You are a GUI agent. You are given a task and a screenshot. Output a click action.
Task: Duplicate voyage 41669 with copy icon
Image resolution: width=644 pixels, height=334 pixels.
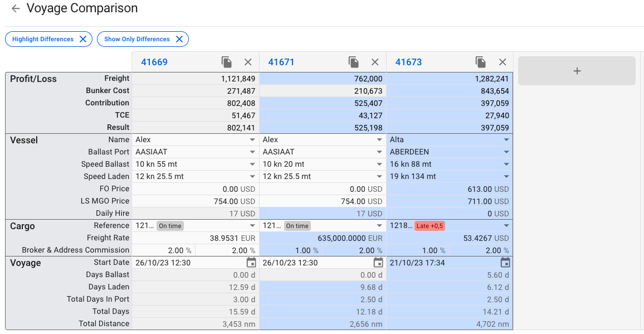[x=227, y=62]
